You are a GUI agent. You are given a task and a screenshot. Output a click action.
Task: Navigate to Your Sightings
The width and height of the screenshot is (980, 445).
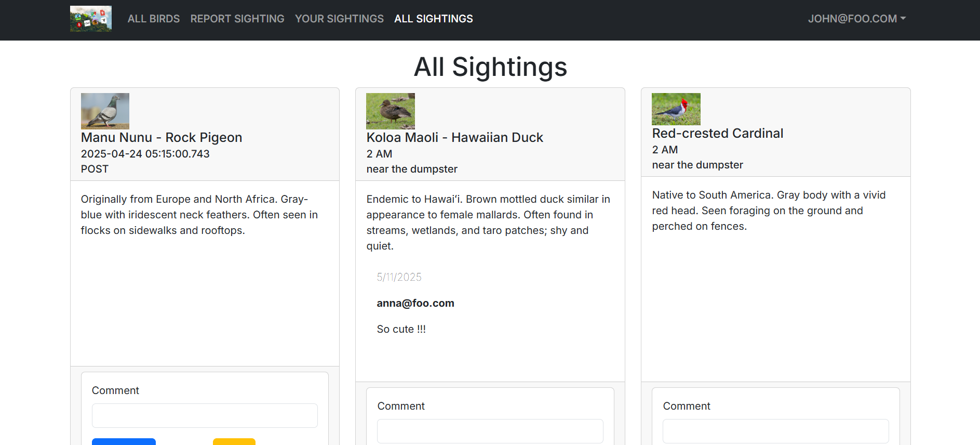click(339, 19)
